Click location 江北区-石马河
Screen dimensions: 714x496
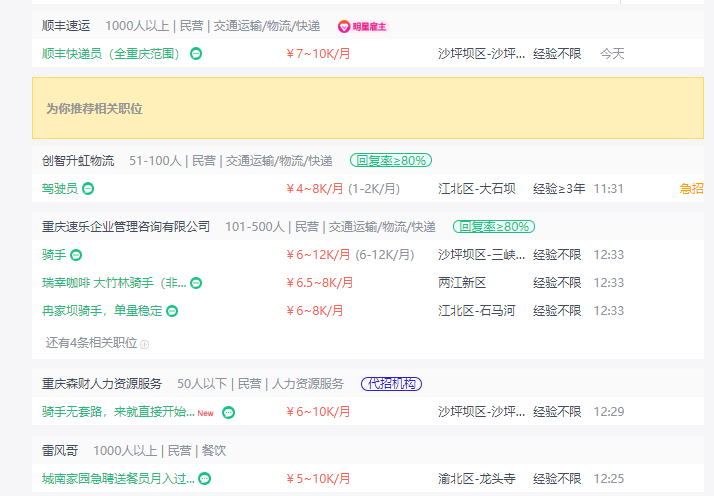(476, 311)
